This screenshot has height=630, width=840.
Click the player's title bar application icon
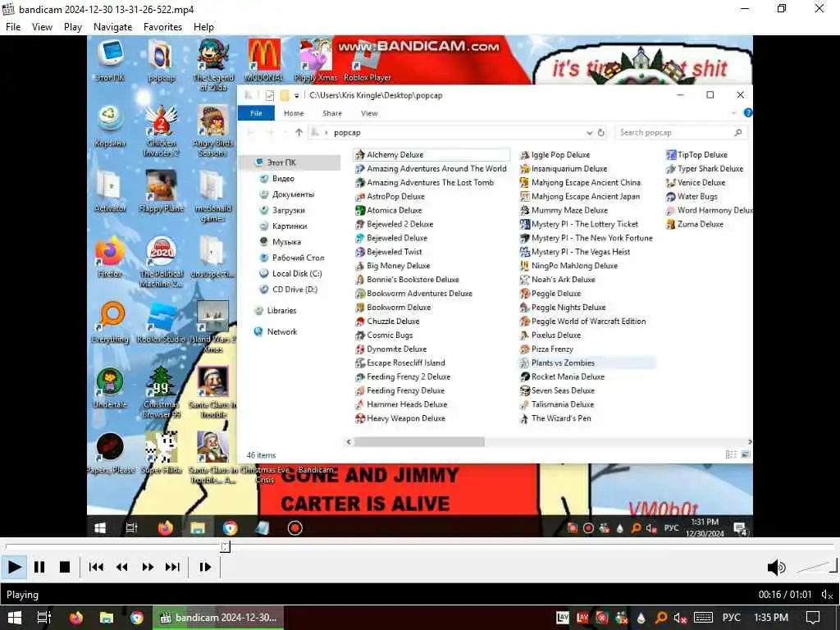point(8,9)
